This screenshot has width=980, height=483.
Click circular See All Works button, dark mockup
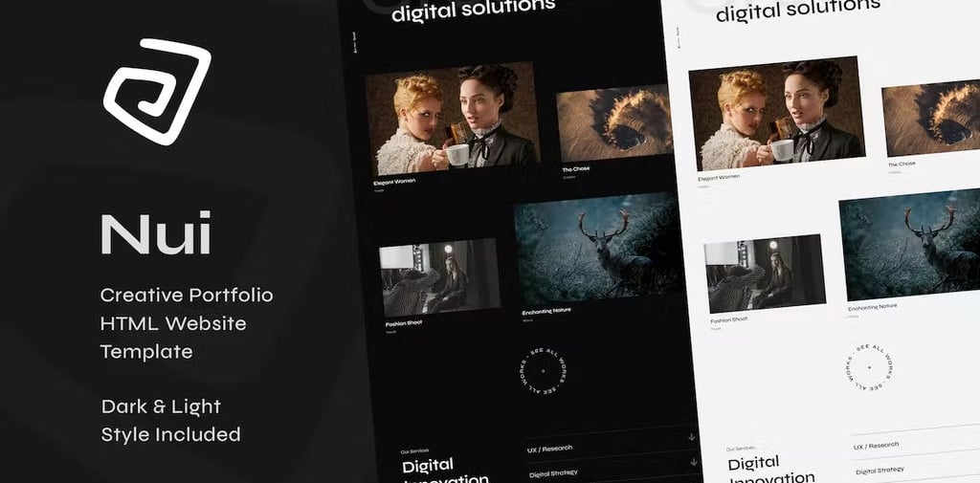coord(543,371)
